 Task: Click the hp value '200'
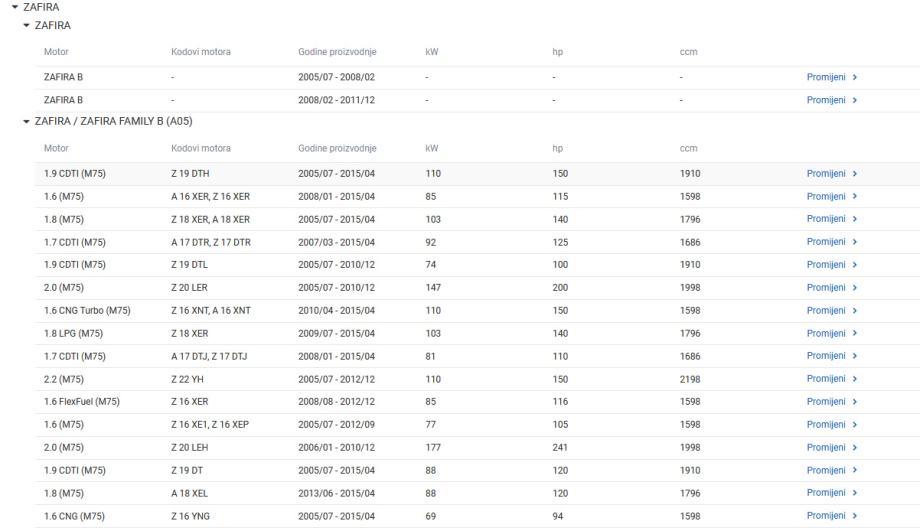click(x=560, y=288)
